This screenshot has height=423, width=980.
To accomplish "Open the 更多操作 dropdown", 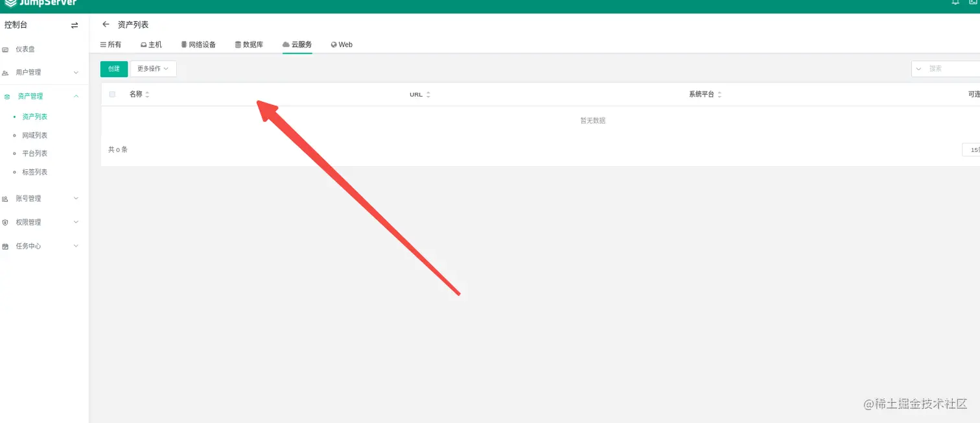I will [153, 69].
